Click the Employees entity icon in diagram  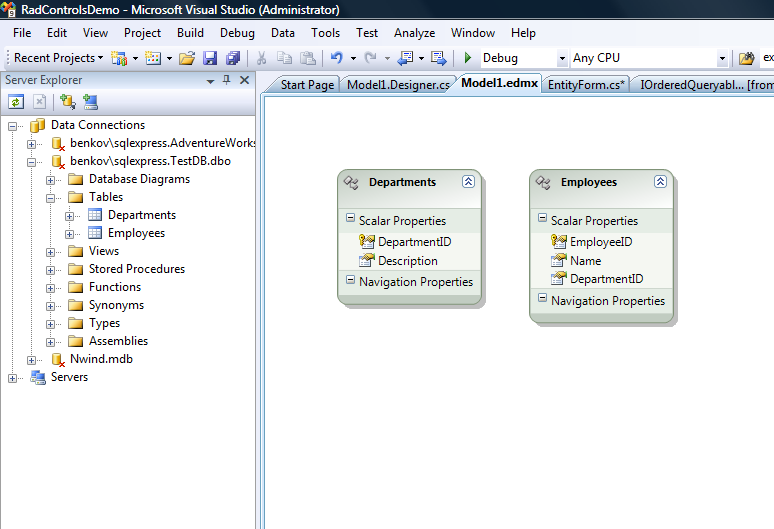point(543,183)
